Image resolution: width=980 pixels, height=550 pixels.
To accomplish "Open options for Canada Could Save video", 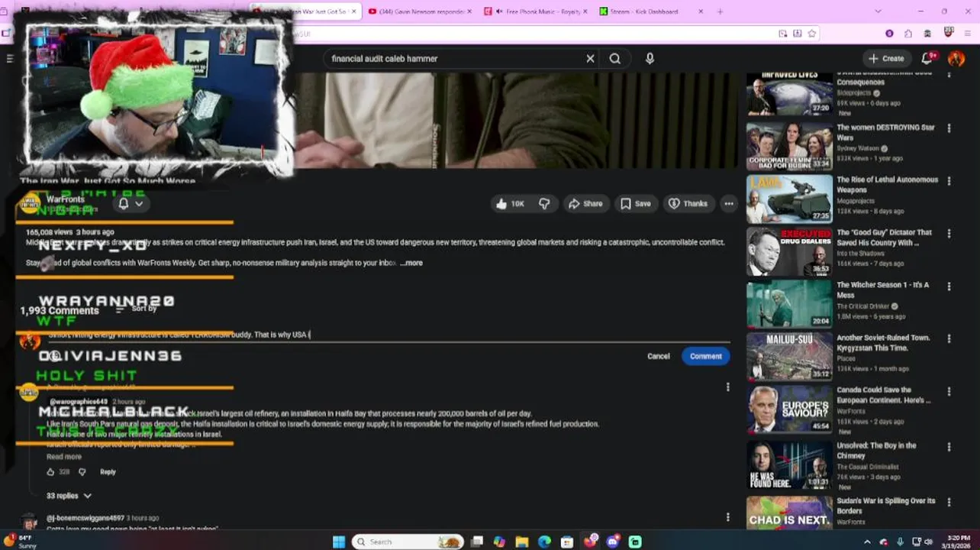I will [949, 392].
